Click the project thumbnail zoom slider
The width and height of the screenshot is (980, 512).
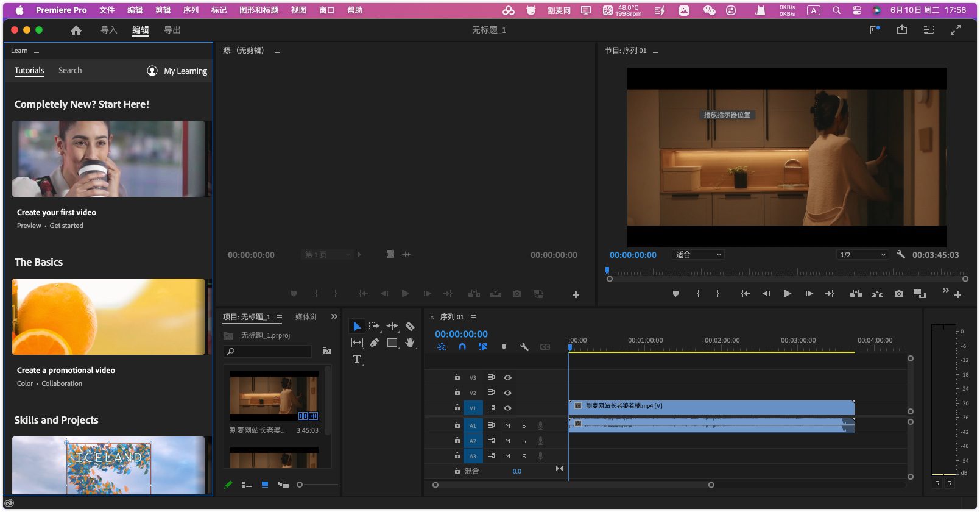click(x=300, y=485)
